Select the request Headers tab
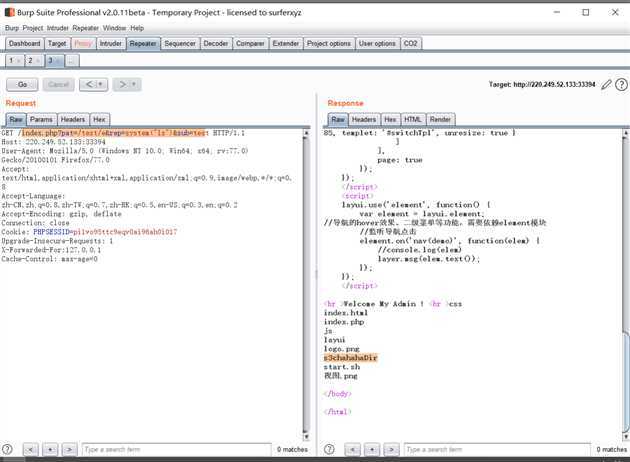This screenshot has height=462, width=630. (x=73, y=119)
